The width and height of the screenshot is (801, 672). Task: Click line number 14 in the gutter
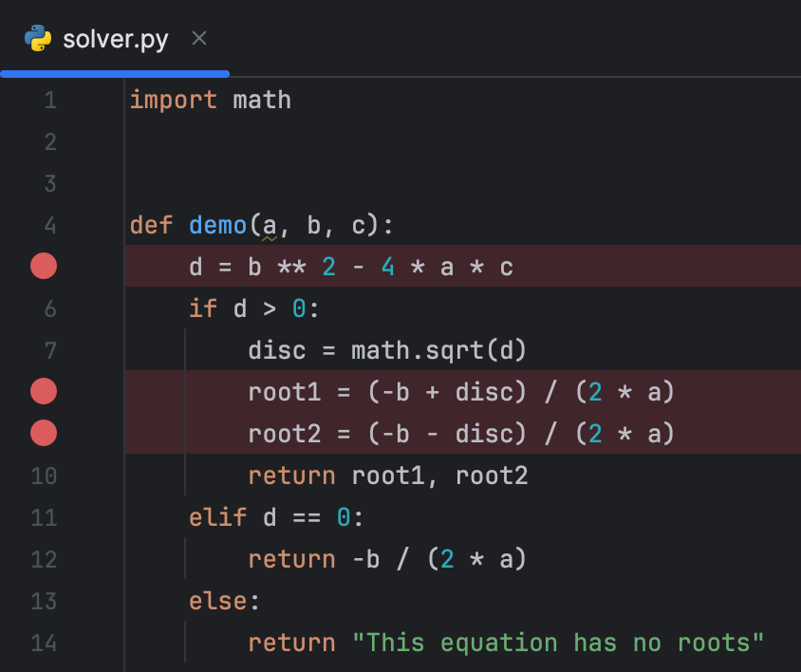[43, 643]
